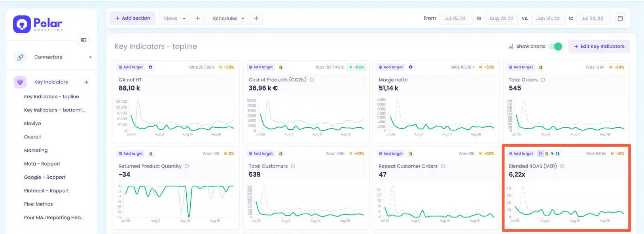This screenshot has width=644, height=234.
Task: Add a new view with the plus button
Action: [x=198, y=18]
